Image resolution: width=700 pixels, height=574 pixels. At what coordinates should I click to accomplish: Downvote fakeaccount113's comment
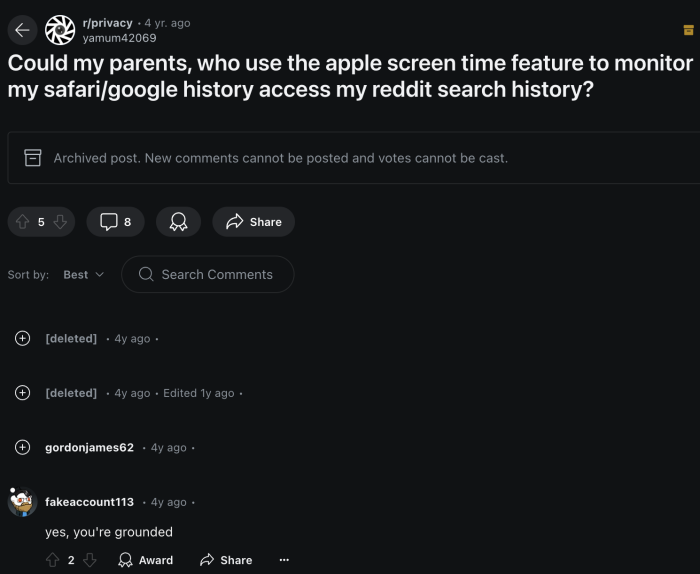[x=89, y=560]
